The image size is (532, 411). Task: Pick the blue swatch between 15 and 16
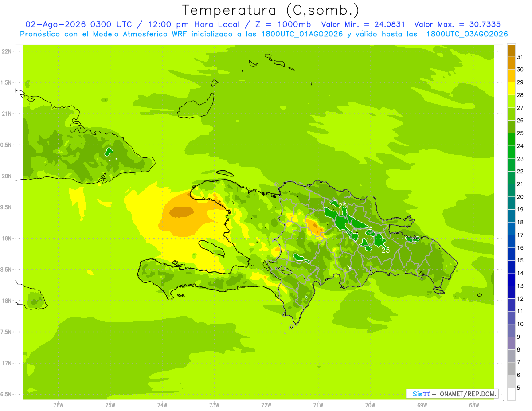tap(511, 254)
